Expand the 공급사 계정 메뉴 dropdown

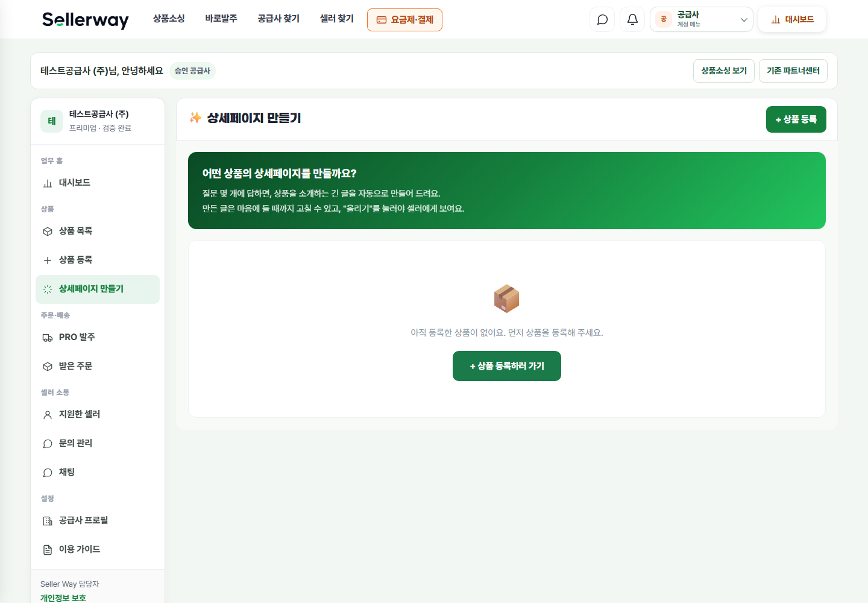point(702,19)
